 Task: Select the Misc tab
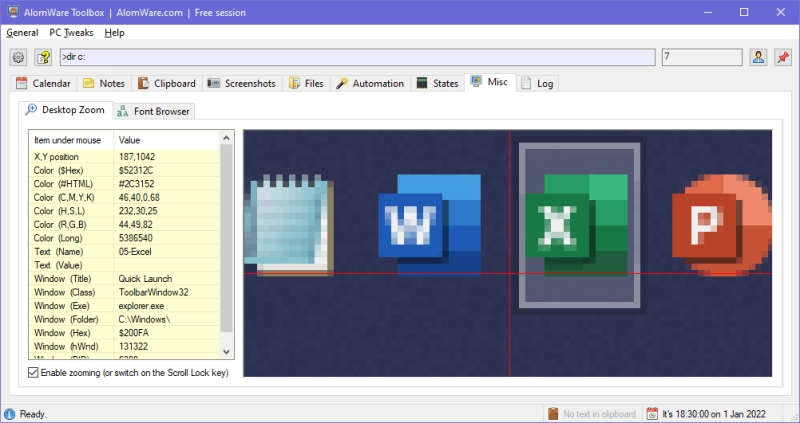[490, 82]
